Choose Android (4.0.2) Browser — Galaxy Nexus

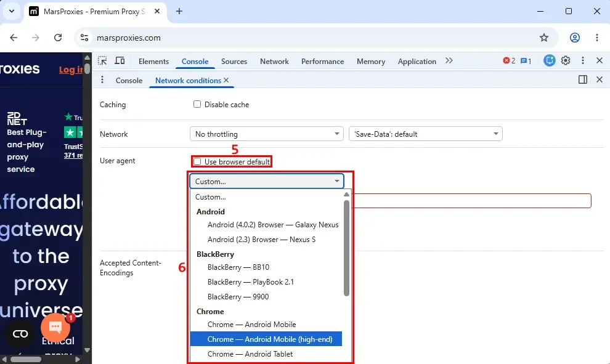click(266, 225)
